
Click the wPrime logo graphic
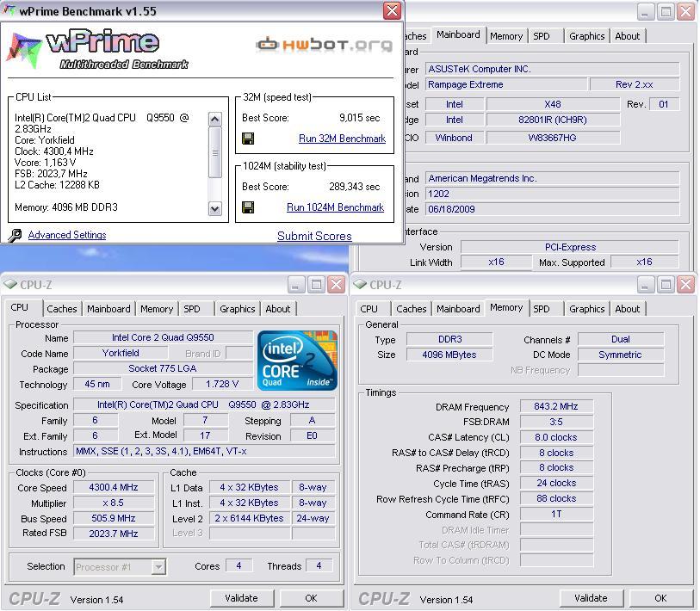[x=98, y=50]
